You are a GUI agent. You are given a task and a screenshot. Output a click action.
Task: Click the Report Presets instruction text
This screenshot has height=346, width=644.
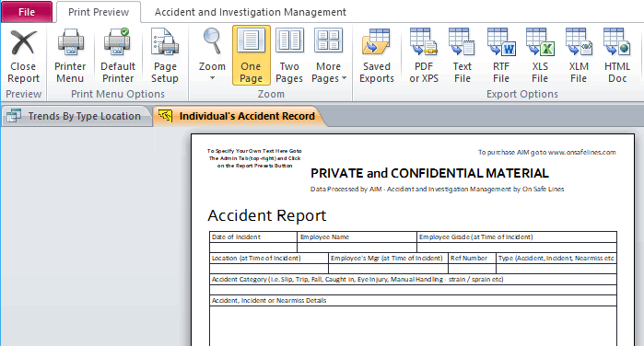(254, 158)
